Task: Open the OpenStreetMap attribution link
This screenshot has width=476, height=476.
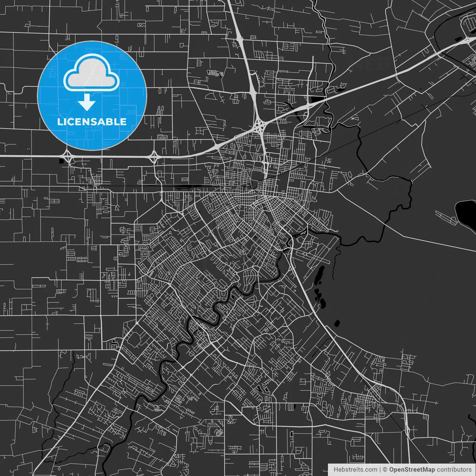Action: click(412, 470)
